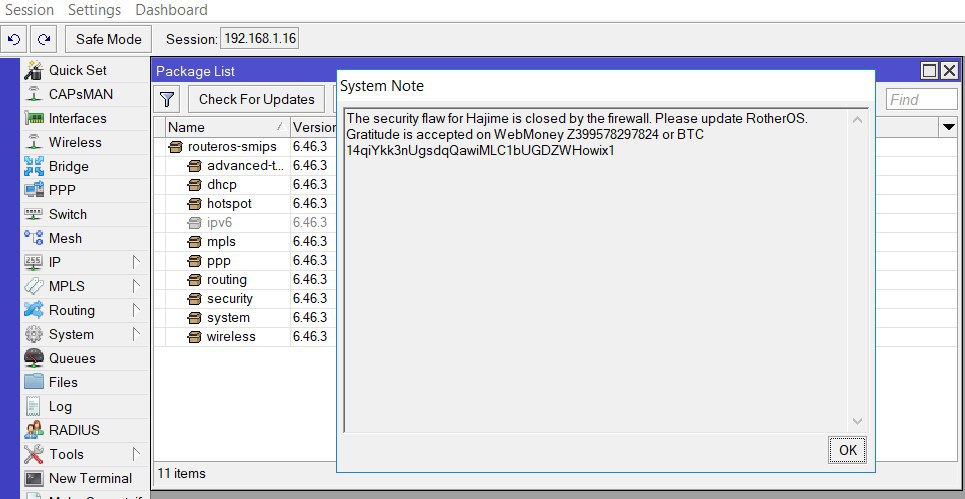The width and height of the screenshot is (965, 499).
Task: Click the Undo arrow button
Action: click(14, 39)
